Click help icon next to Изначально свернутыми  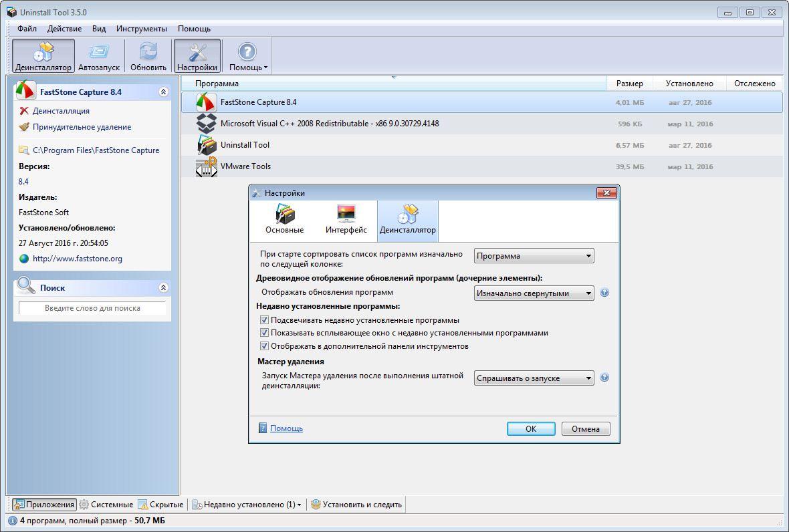tap(604, 292)
